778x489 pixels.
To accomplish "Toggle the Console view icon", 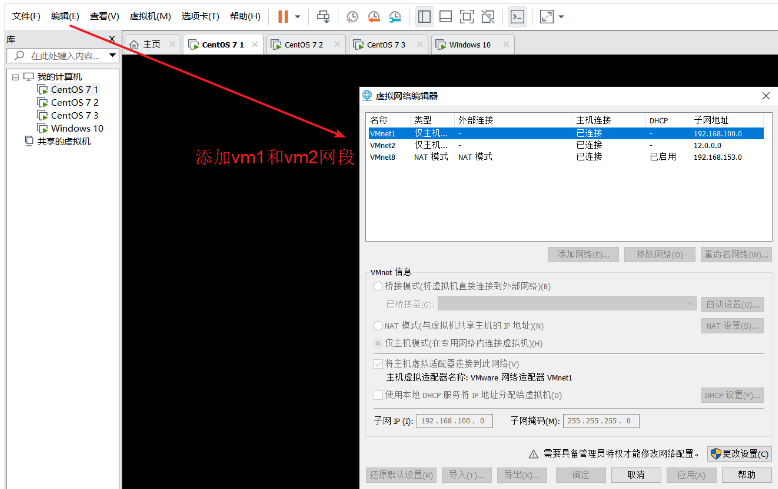I will (517, 17).
